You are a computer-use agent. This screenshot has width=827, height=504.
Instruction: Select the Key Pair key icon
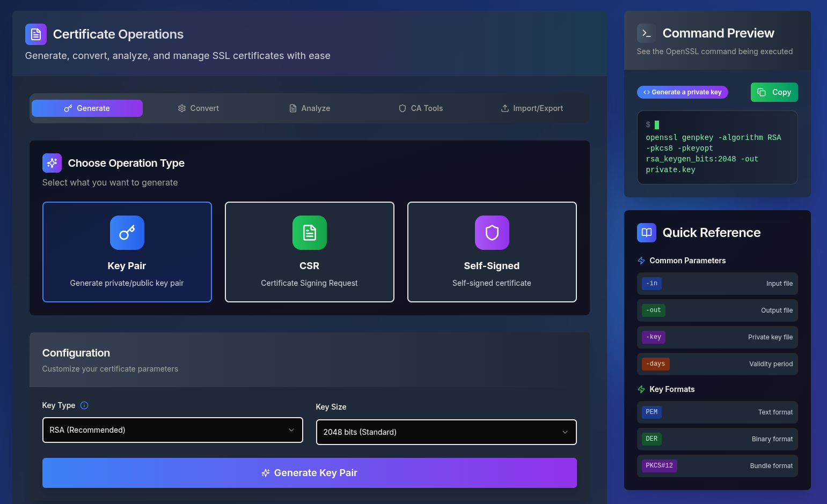click(x=127, y=233)
